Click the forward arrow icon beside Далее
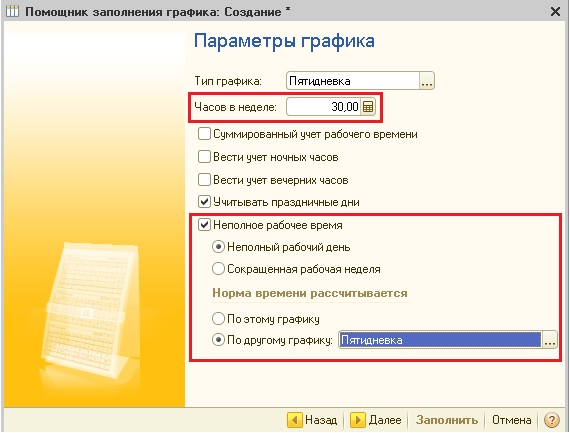The image size is (570, 433). 357,420
